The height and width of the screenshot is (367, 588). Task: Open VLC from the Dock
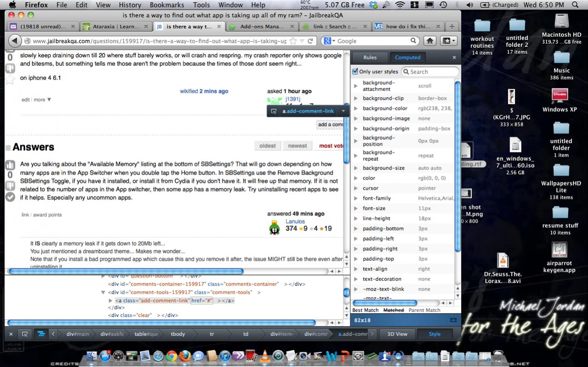coord(264,356)
